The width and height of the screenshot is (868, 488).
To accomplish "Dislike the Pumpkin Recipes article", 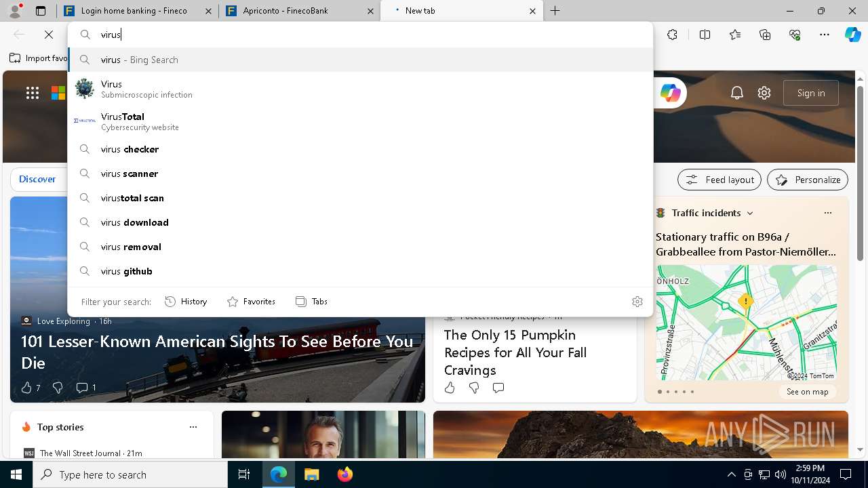I will [x=474, y=388].
